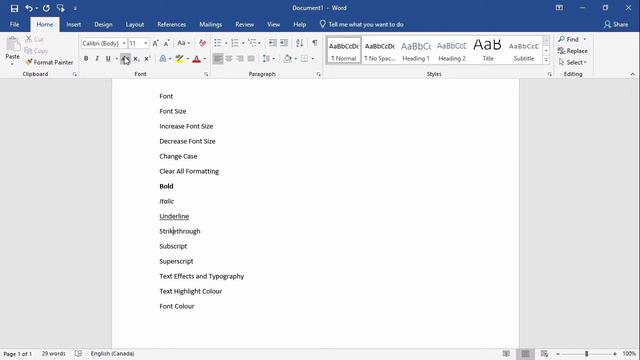Sort the selected text
The width and height of the screenshot is (640, 360).
(300, 43)
